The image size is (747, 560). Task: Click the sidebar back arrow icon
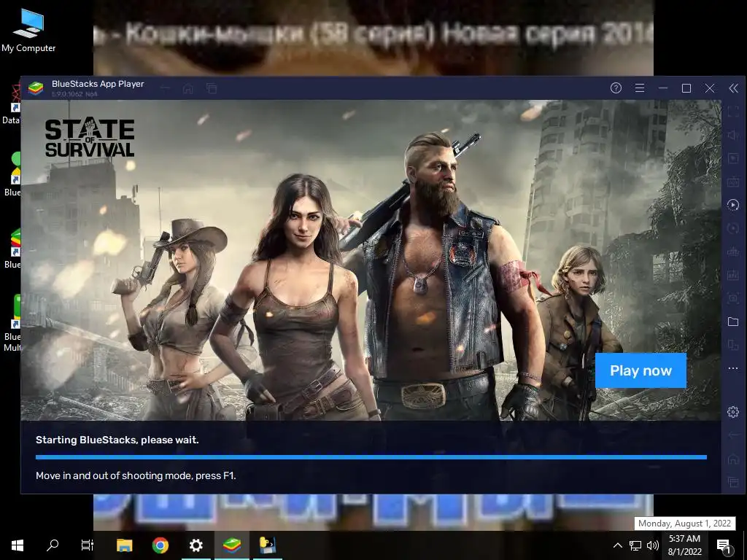733,435
